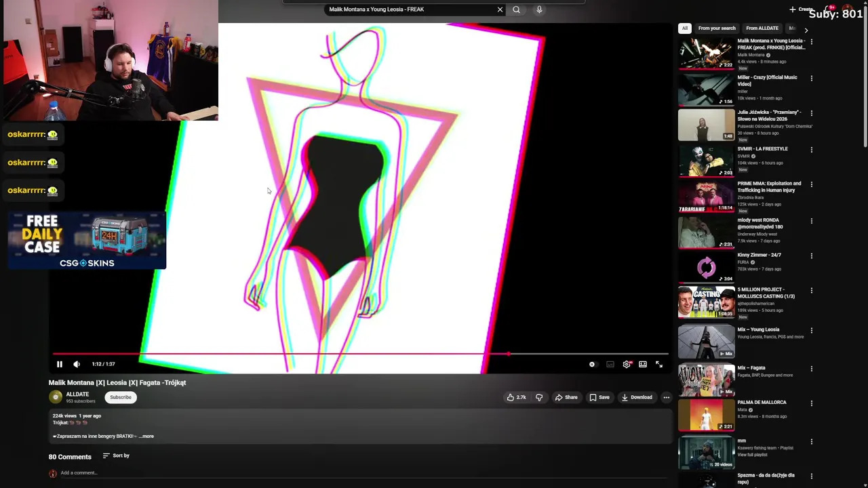Open options for PALMA DE MALLORCA
The image size is (868, 488).
click(811, 403)
